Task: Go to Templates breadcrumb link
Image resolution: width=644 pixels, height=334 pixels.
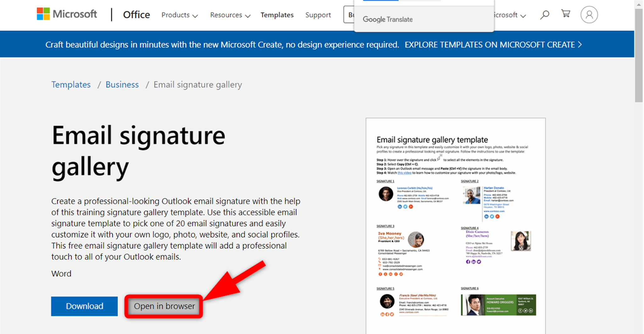Action: 71,85
